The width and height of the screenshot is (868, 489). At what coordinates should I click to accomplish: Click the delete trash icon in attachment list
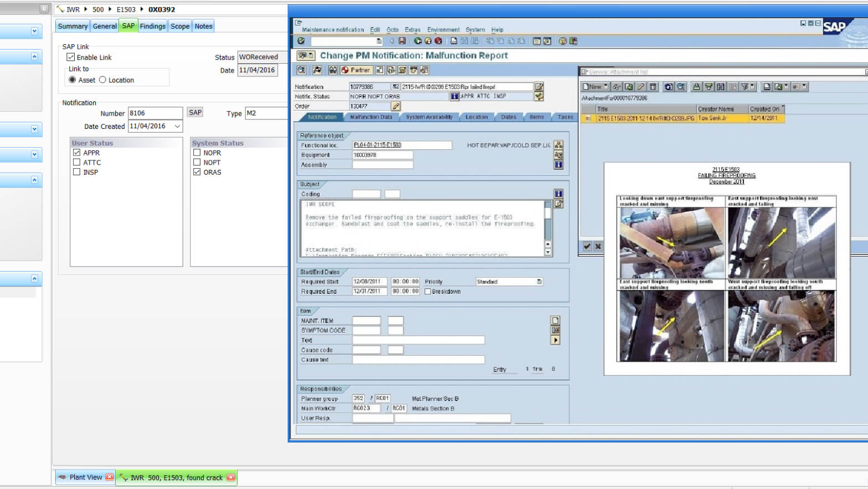coord(653,87)
